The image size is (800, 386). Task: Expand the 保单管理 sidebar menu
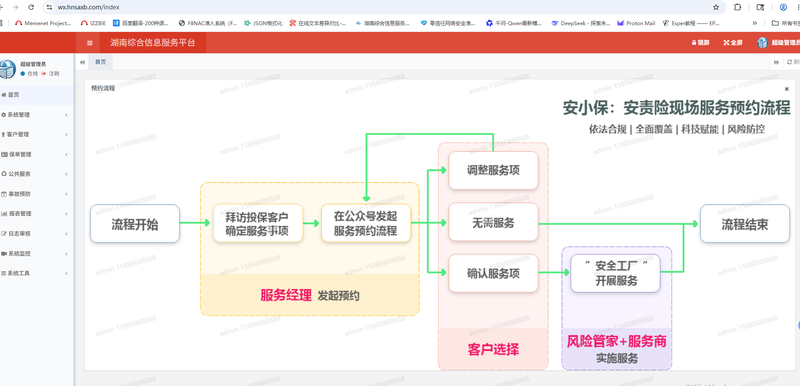tap(36, 154)
